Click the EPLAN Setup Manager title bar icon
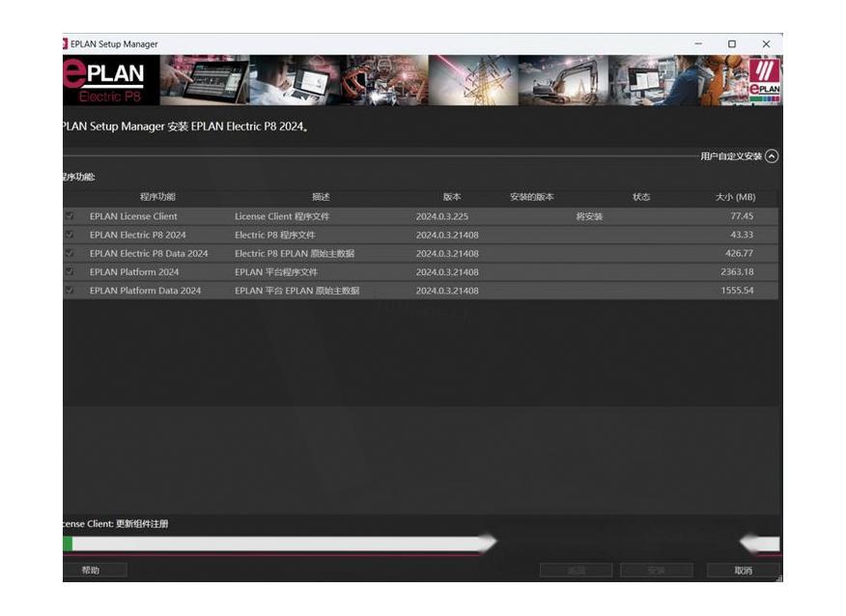The image size is (846, 616). tap(65, 43)
